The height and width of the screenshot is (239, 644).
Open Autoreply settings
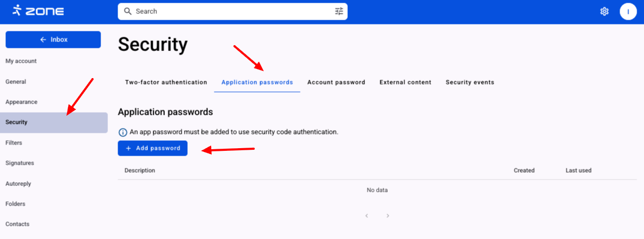click(x=18, y=184)
